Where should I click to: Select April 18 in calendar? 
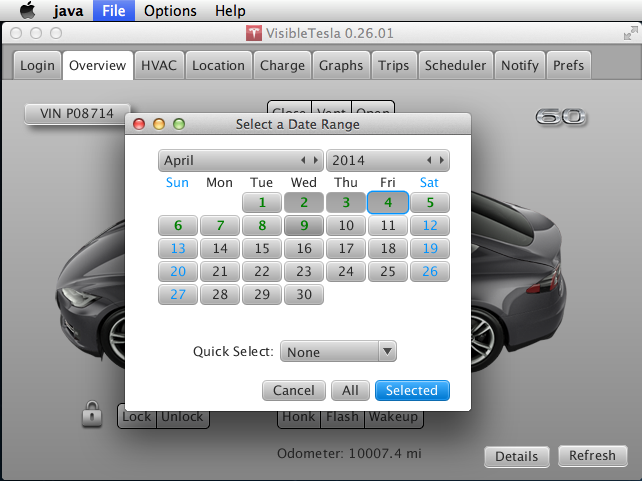point(388,248)
